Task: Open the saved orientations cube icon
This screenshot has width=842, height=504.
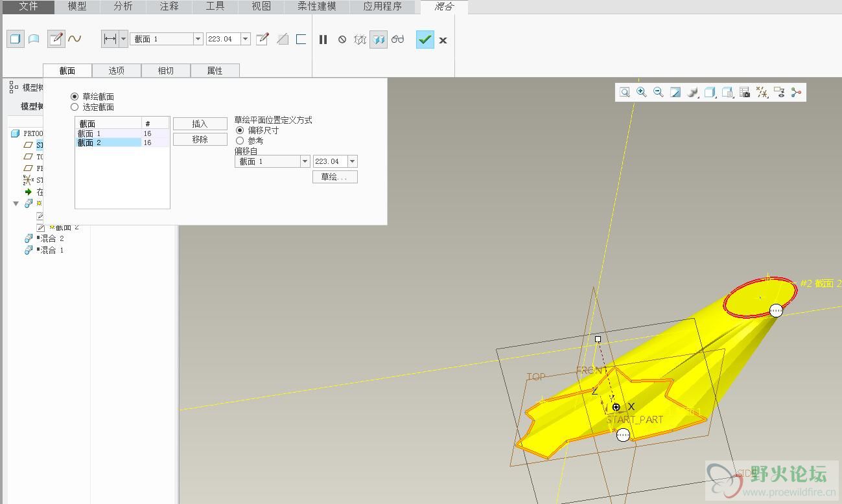Action: point(710,93)
